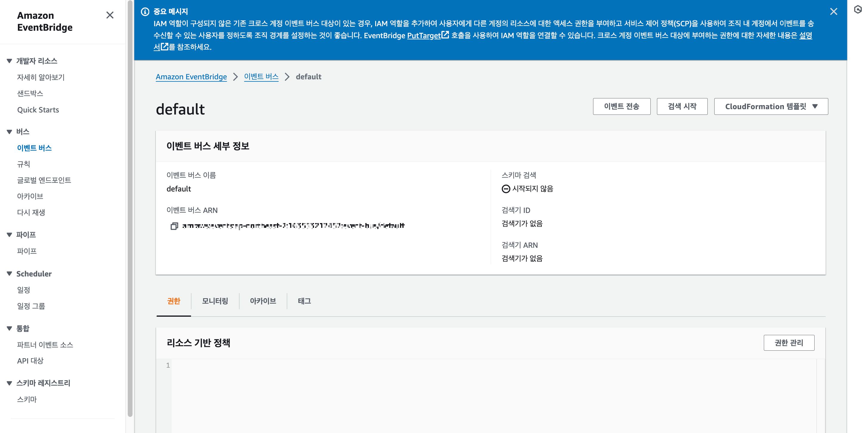The image size is (868, 433).
Task: Switch to the 아카이브 tab
Action: (263, 301)
